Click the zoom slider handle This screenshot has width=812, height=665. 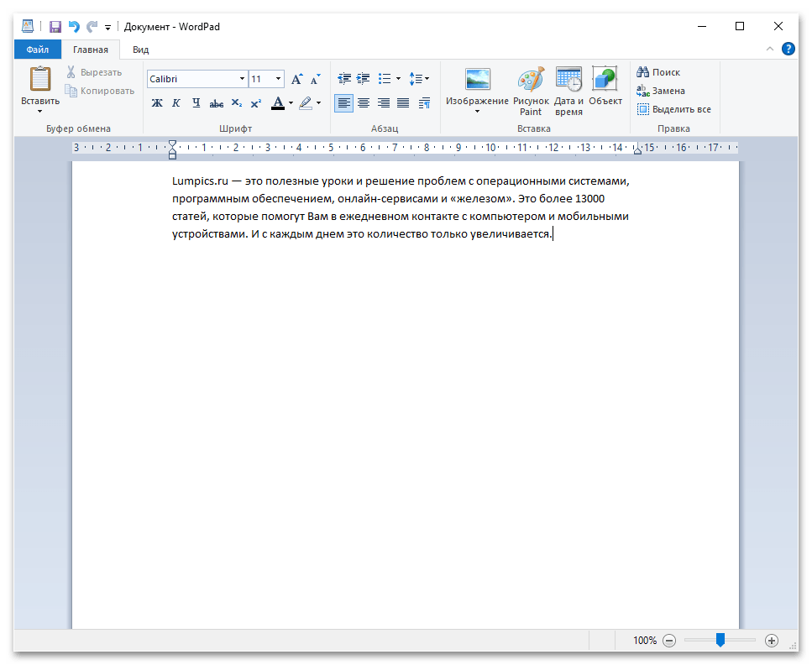(x=720, y=640)
